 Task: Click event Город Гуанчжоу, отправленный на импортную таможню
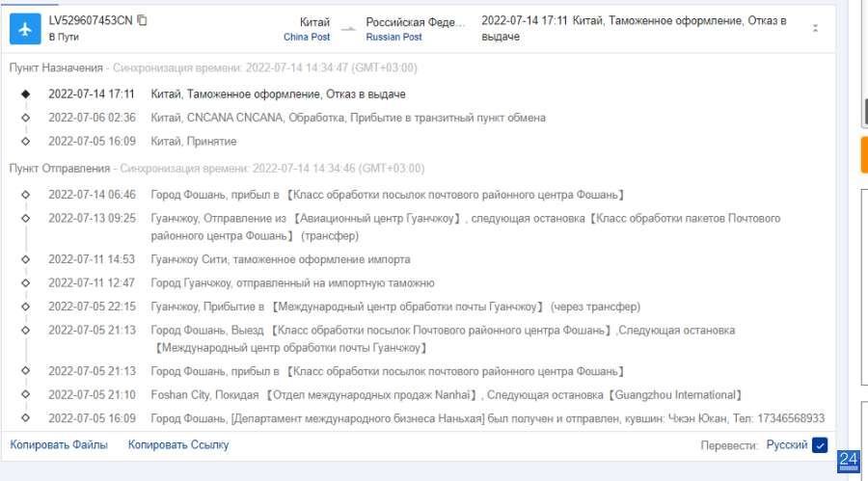pyautogui.click(x=293, y=283)
